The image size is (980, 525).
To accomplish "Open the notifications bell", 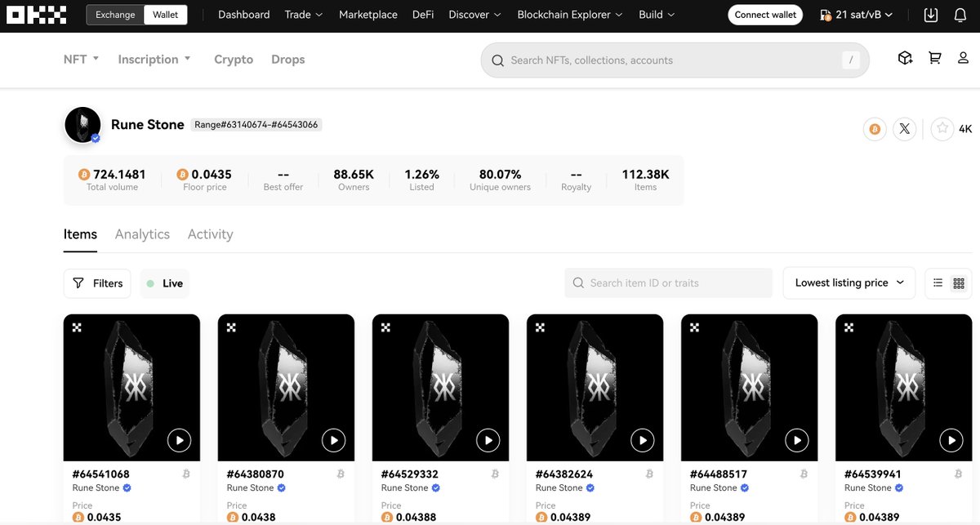I will pyautogui.click(x=960, y=15).
